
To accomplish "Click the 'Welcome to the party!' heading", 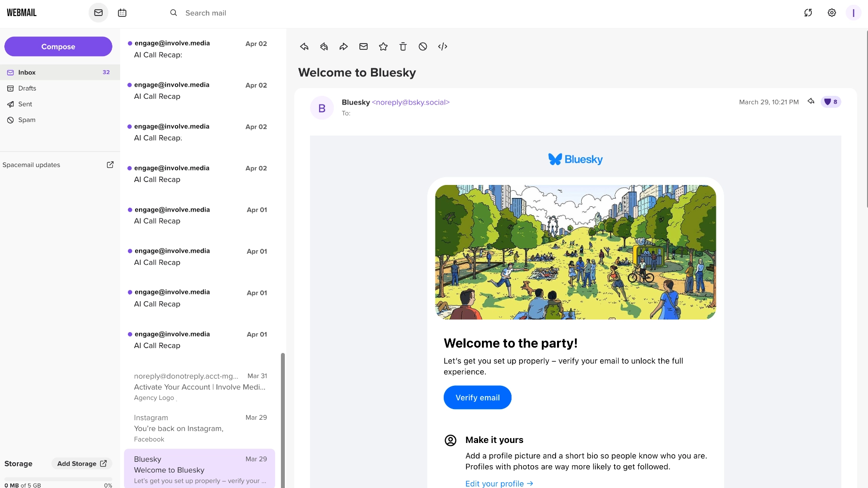I will coord(511,343).
